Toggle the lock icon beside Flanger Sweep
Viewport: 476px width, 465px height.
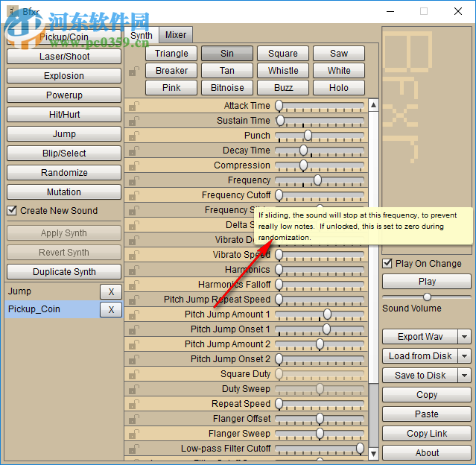point(133,434)
